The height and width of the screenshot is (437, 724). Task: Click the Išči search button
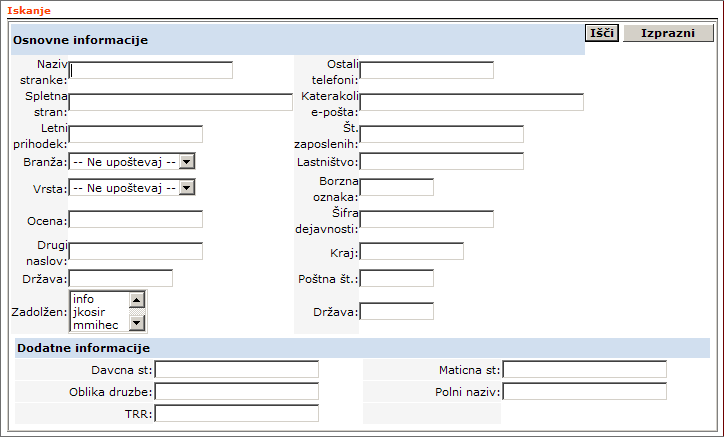(602, 33)
